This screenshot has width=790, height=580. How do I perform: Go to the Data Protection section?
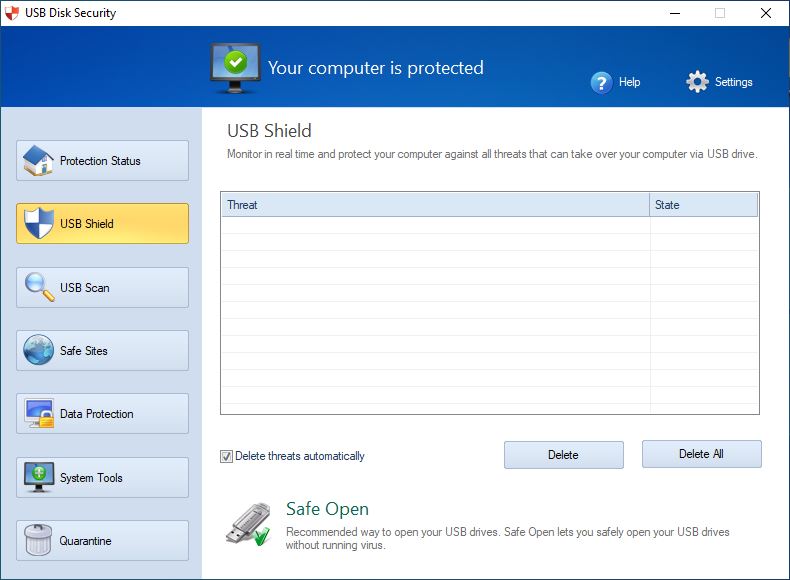[102, 414]
